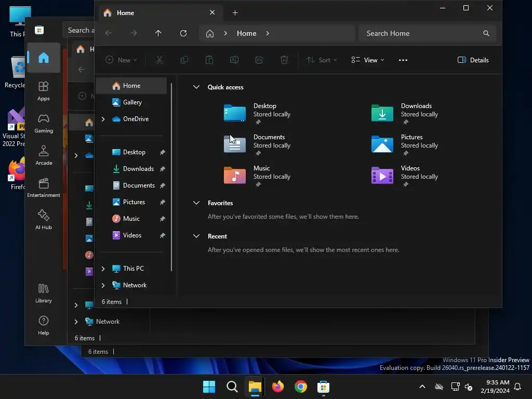This screenshot has height=399, width=532.
Task: Open the View dropdown menu
Action: (x=368, y=60)
